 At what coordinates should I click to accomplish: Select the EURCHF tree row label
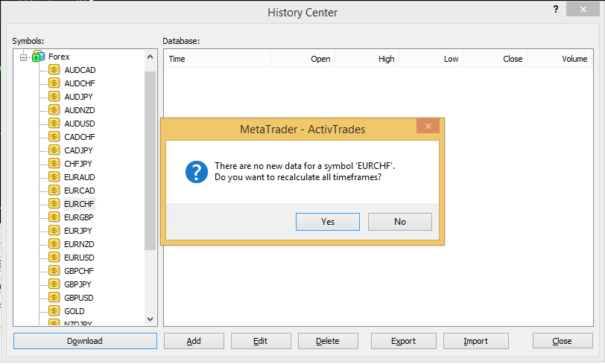79,204
